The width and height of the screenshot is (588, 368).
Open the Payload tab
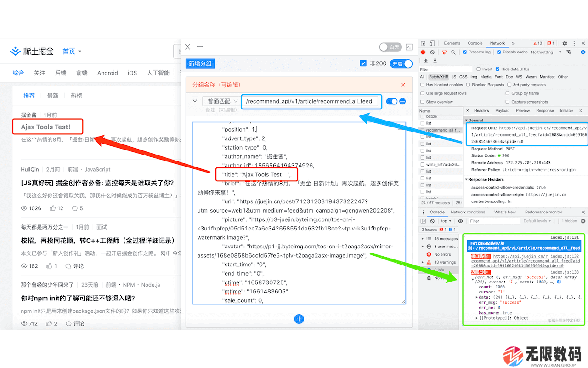pyautogui.click(x=502, y=110)
